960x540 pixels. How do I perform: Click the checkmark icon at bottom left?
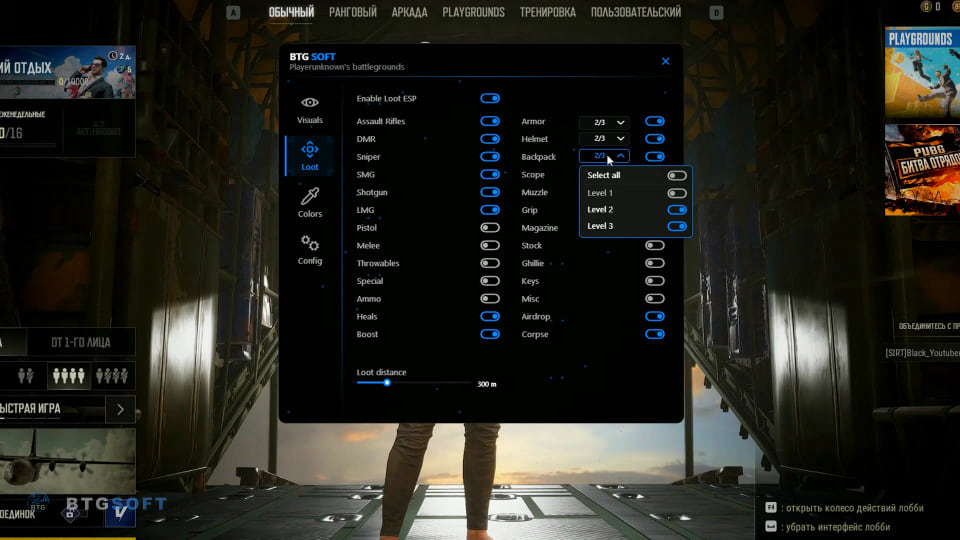[120, 512]
